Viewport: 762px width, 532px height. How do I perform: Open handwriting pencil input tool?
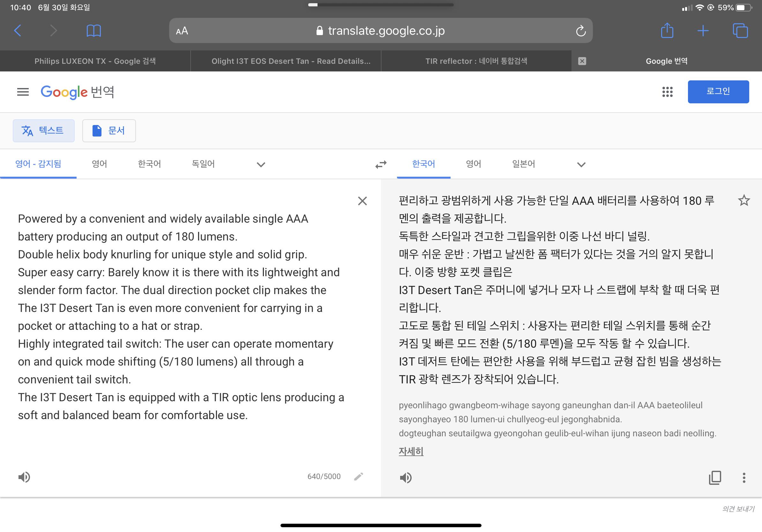358,477
